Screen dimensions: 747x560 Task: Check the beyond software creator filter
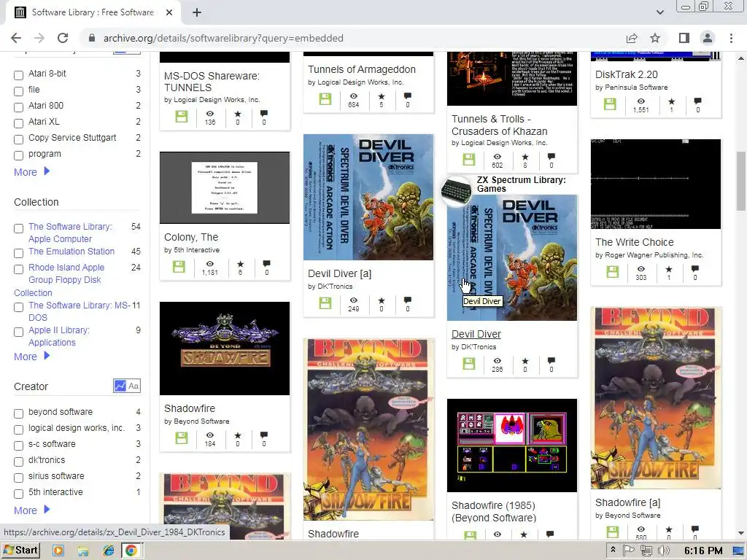(18, 414)
